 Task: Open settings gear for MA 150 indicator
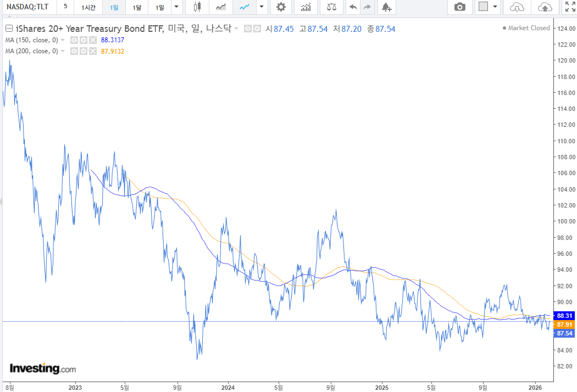(x=84, y=40)
